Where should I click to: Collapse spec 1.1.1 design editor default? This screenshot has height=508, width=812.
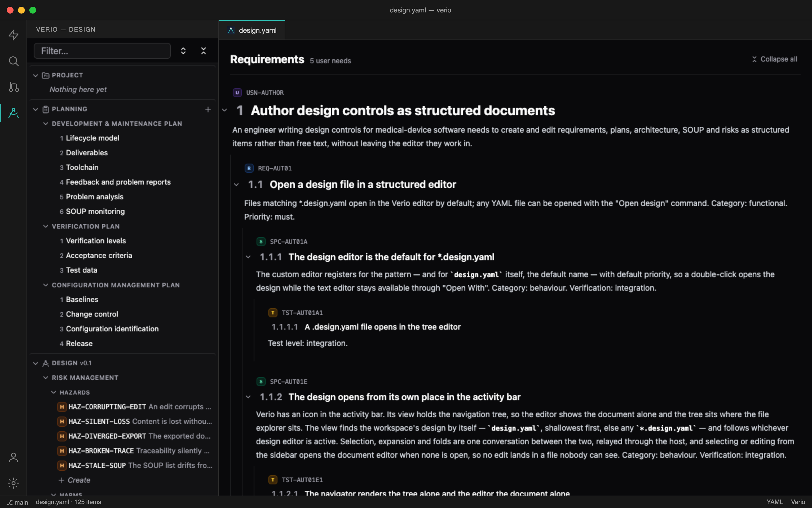(x=248, y=257)
